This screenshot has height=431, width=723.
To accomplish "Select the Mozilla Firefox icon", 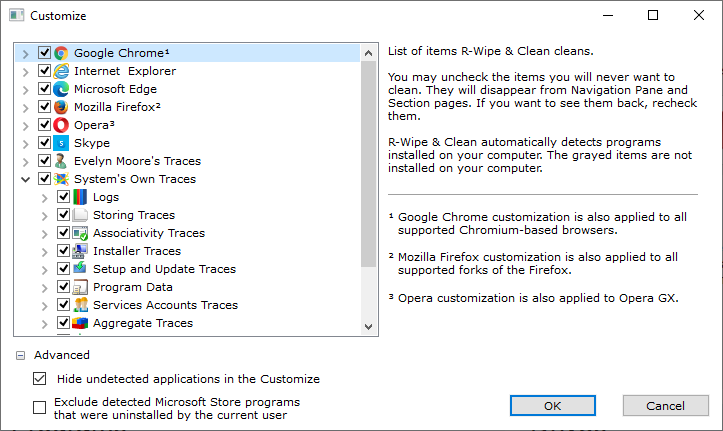I will pos(61,107).
